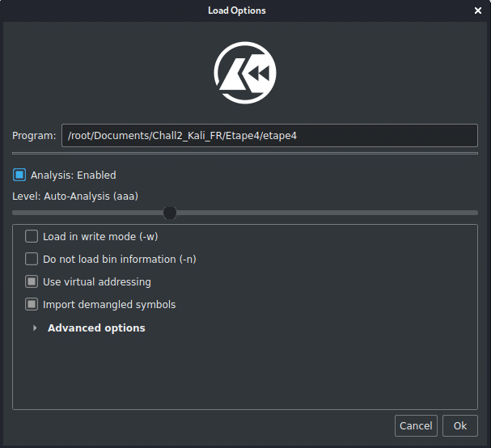Expand the Advanced options section
Image resolution: width=491 pixels, height=448 pixels.
click(x=35, y=328)
